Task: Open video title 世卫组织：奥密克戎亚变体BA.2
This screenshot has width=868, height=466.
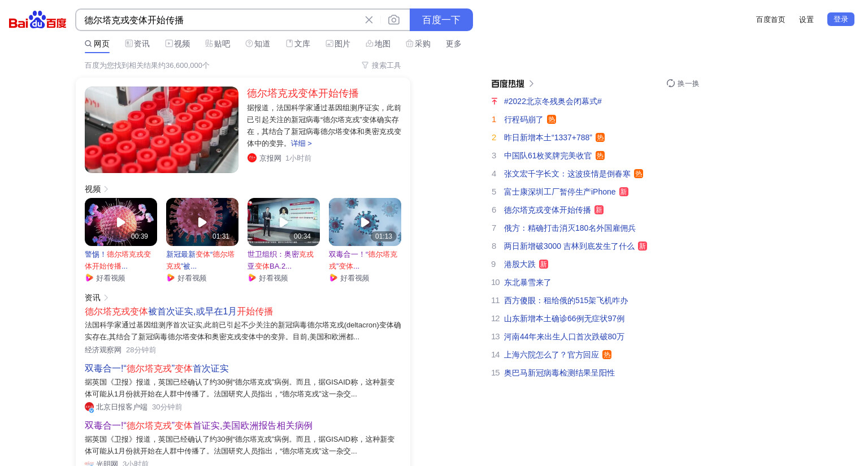Action: pos(281,260)
